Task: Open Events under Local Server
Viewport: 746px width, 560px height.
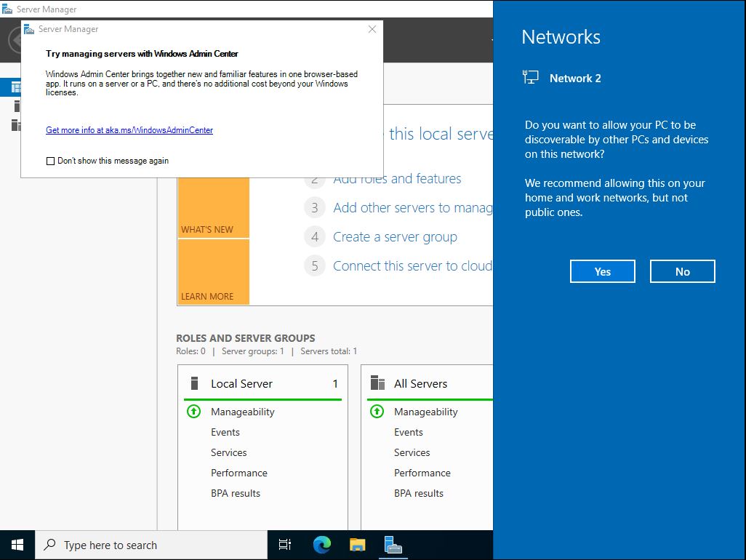Action: click(x=225, y=432)
